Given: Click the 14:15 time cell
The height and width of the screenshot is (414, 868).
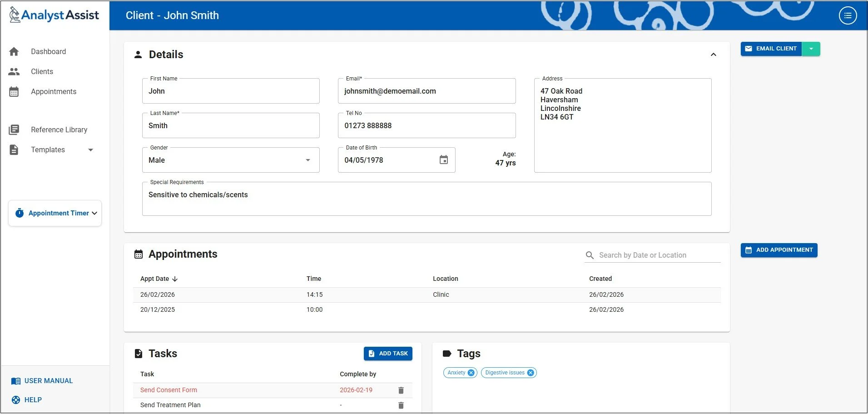Looking at the screenshot, I should click(x=315, y=295).
